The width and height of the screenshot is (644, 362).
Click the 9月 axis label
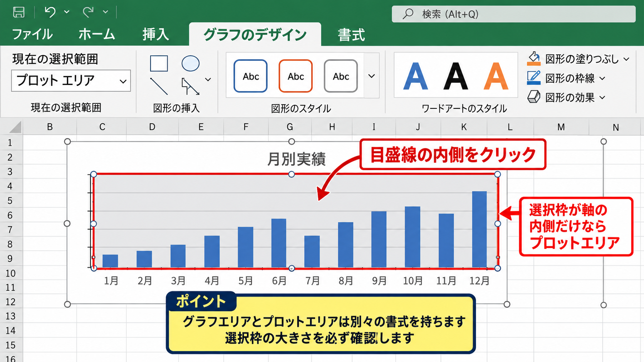[379, 281]
